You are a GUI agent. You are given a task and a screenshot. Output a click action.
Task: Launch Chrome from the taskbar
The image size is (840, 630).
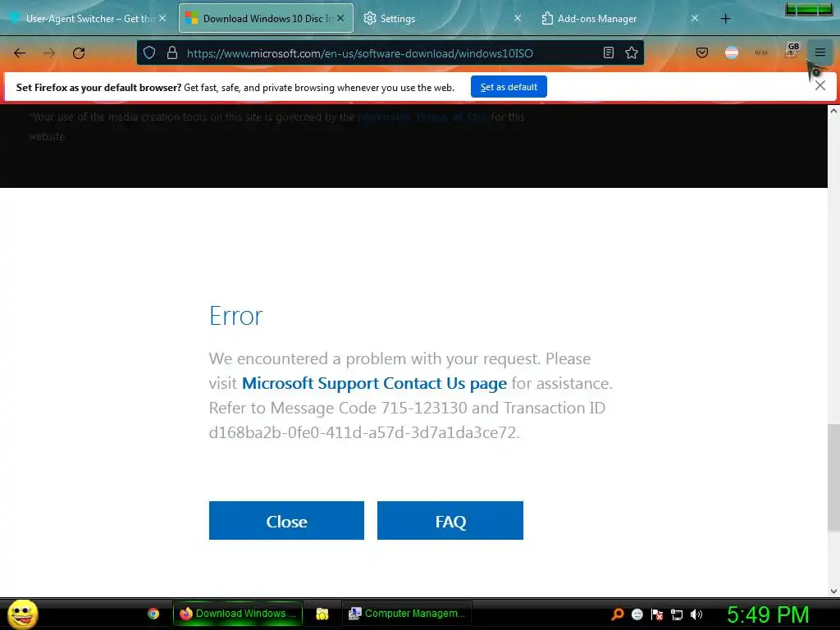(153, 614)
